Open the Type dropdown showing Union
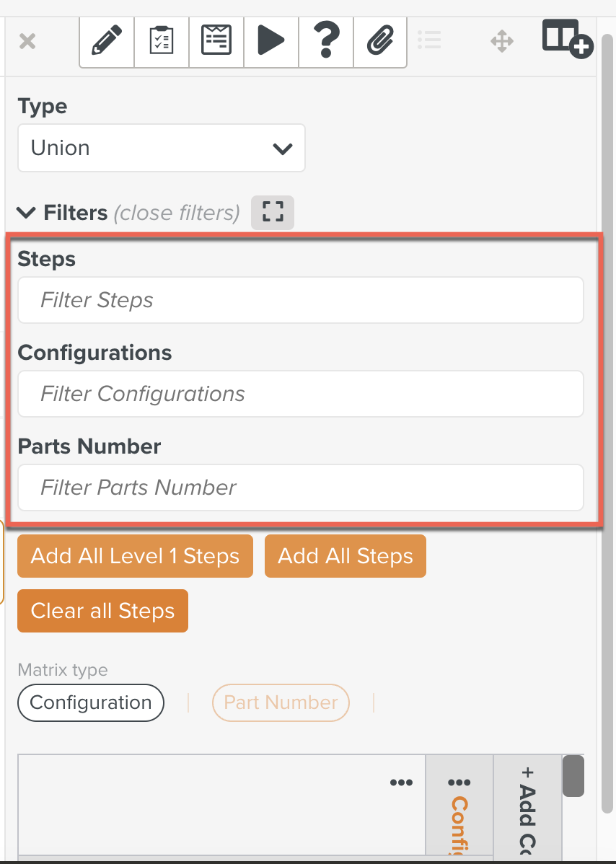The image size is (616, 864). (x=162, y=148)
